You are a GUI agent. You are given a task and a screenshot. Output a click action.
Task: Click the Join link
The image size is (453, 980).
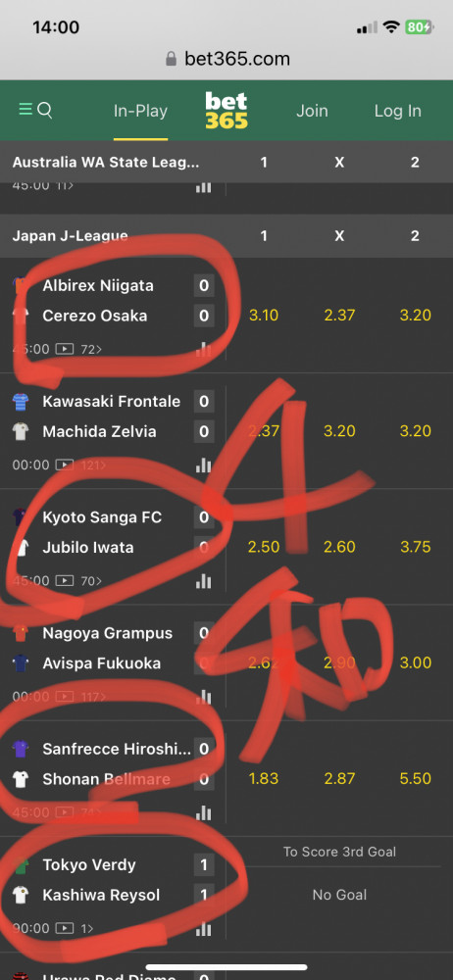312,111
